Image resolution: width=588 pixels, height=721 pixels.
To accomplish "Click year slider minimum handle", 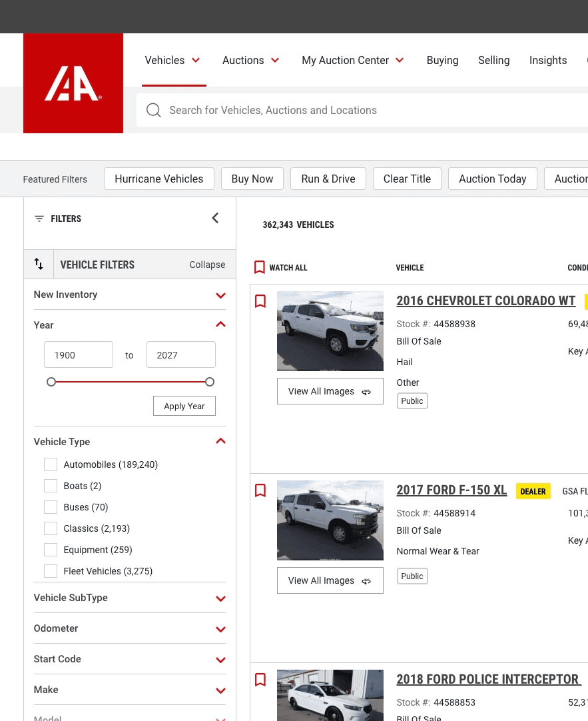I will [51, 382].
